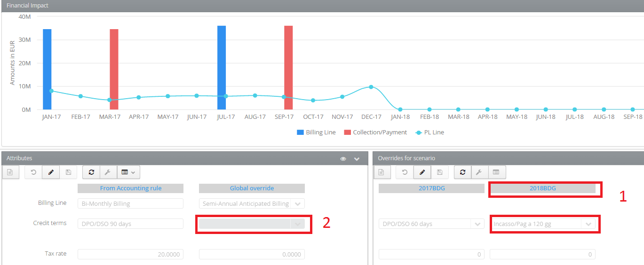Expand the Incasso/Pag a 120 gg dropdown
The image size is (644, 265).
click(588, 224)
